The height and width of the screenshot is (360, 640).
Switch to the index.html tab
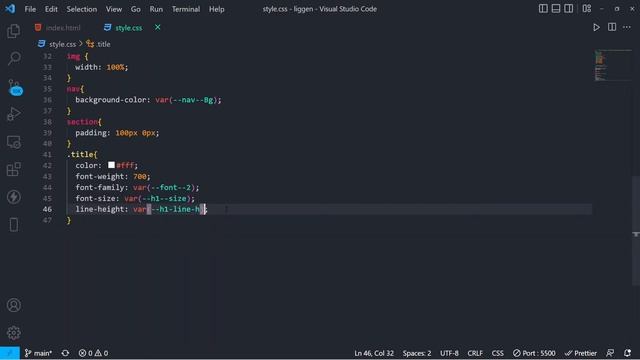click(x=63, y=28)
